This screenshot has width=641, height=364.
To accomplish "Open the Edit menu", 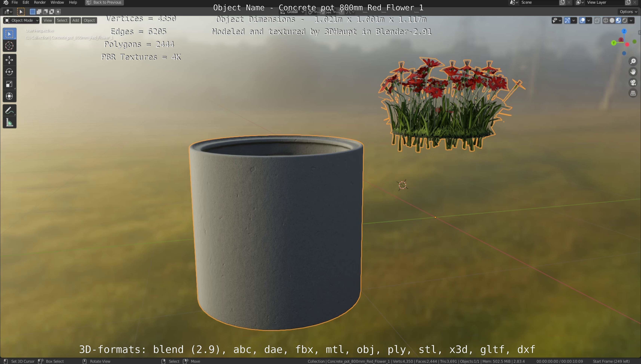I will (x=26, y=2).
